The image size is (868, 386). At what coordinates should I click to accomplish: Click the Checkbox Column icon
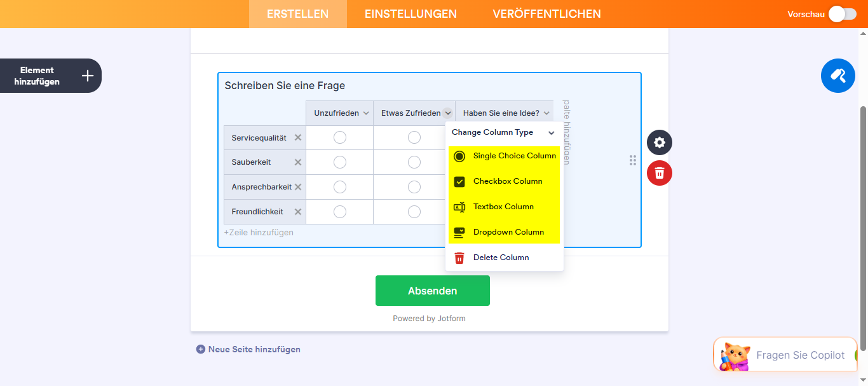pyautogui.click(x=459, y=181)
